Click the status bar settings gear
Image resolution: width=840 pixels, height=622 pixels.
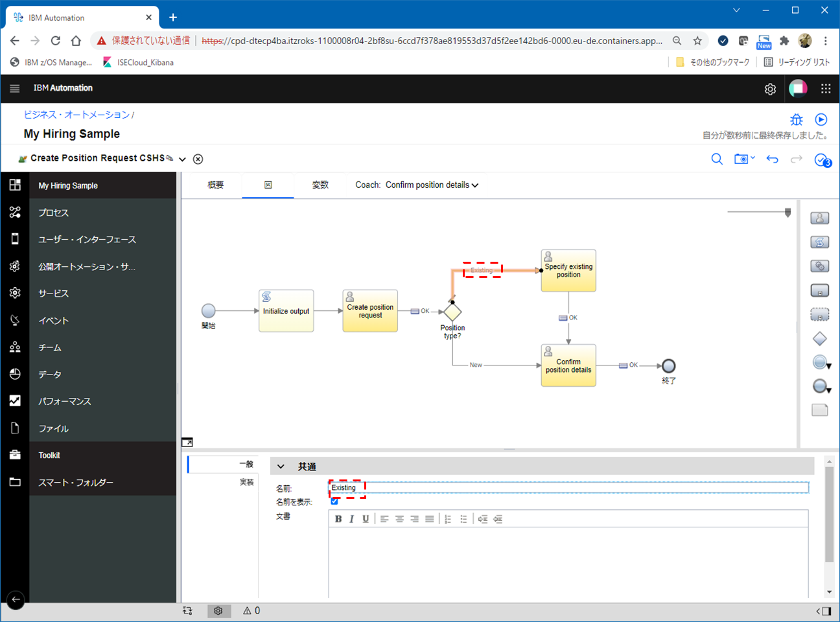pyautogui.click(x=218, y=610)
